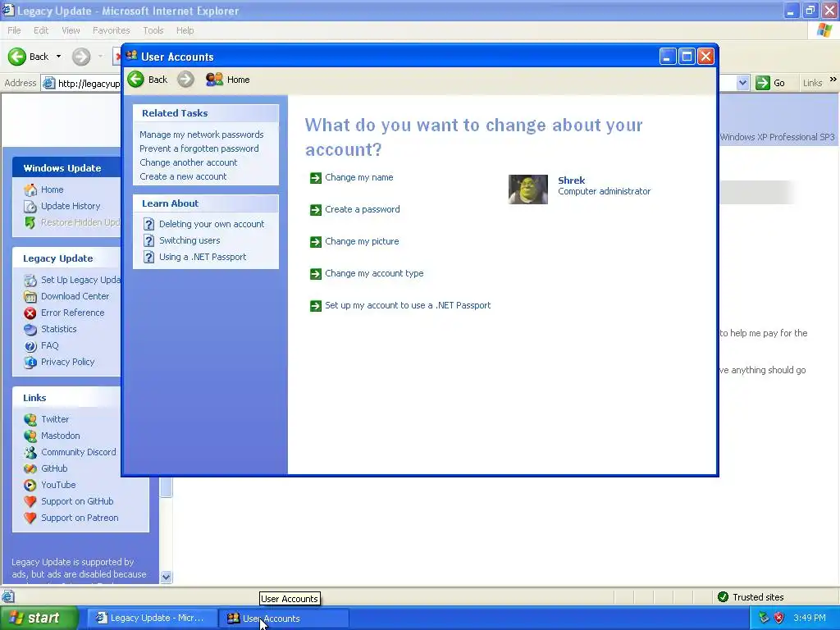Click the Back arrow icon in User Accounts
The image size is (840, 630).
point(135,80)
